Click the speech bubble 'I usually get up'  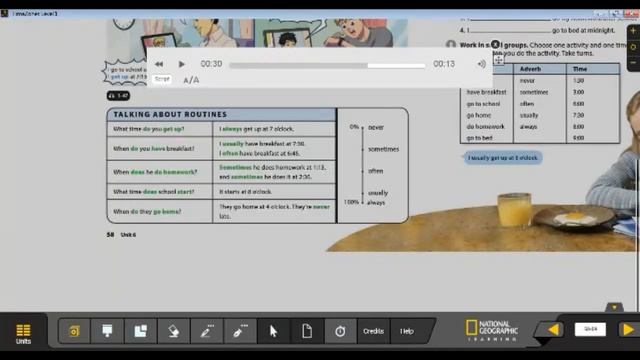[x=503, y=158]
